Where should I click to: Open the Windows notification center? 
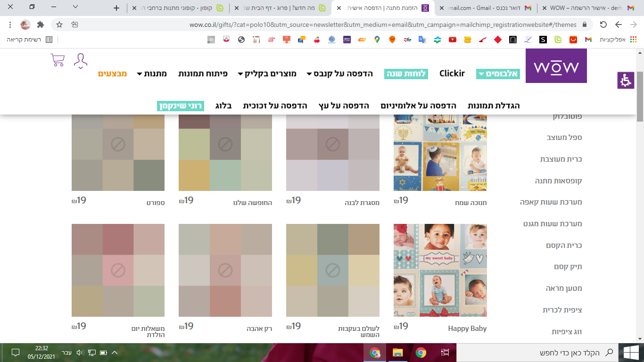(15, 352)
